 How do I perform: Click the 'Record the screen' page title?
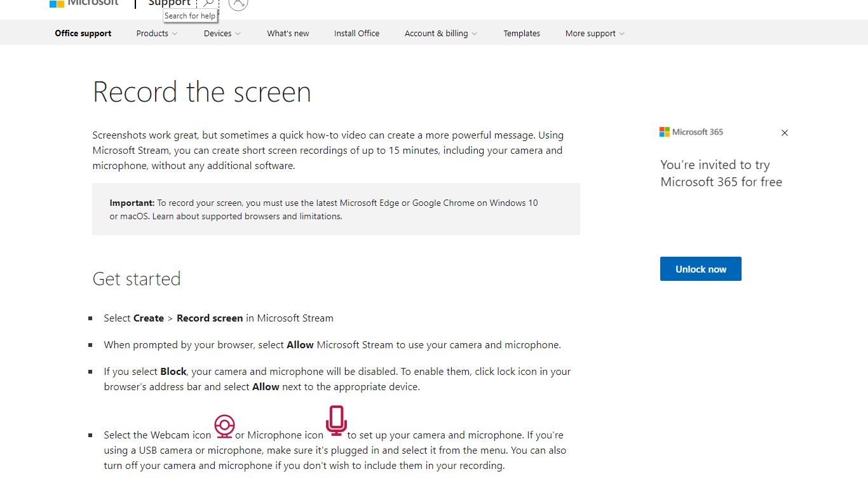click(x=202, y=92)
